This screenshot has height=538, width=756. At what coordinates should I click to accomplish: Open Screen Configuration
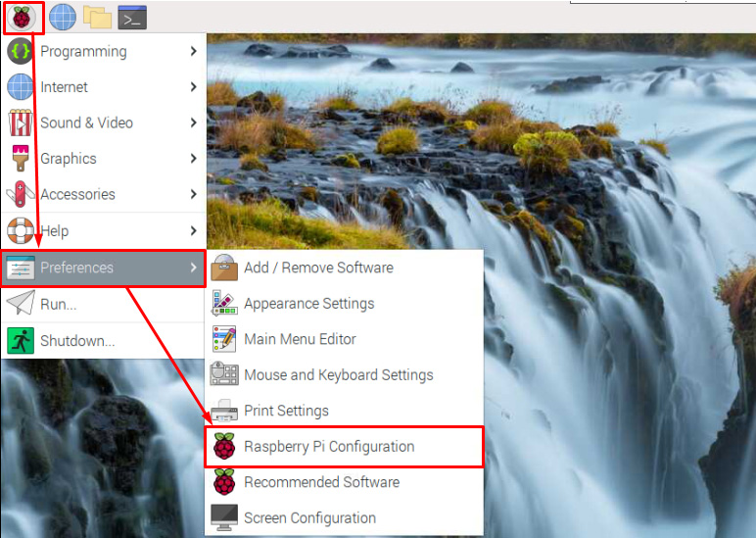click(x=309, y=517)
